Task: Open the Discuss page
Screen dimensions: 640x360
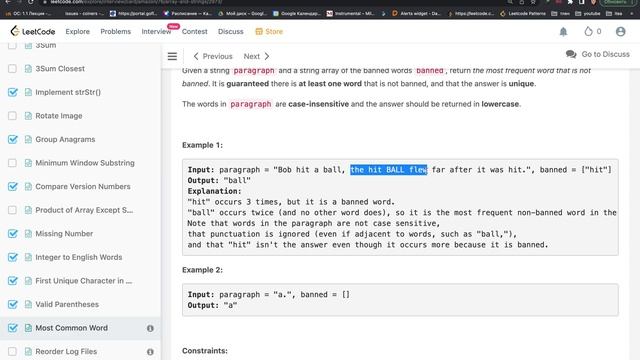Action: [x=231, y=31]
